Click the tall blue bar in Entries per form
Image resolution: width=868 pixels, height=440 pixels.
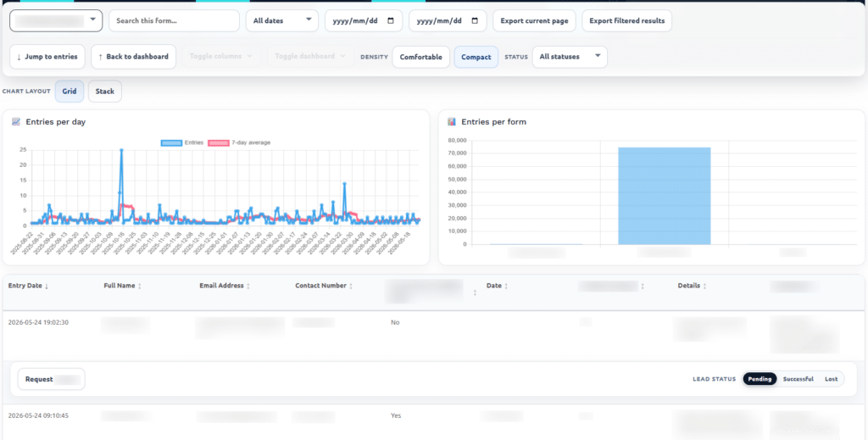point(665,196)
